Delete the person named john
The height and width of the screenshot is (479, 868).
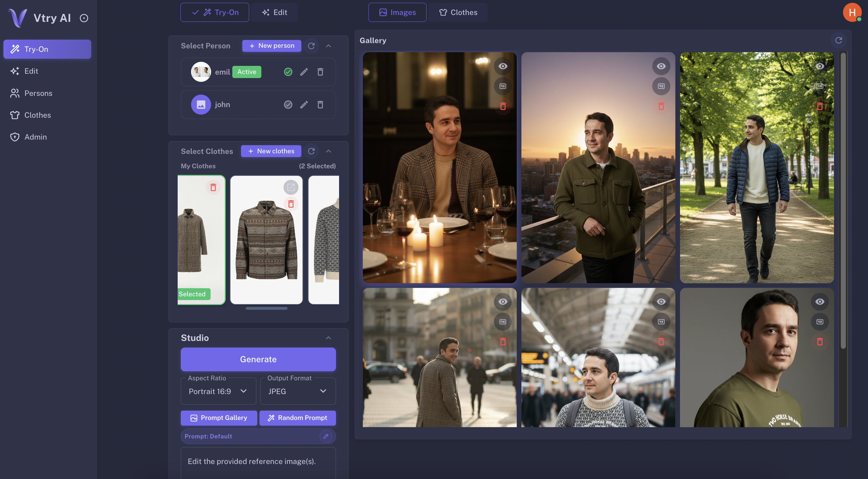[x=320, y=105]
